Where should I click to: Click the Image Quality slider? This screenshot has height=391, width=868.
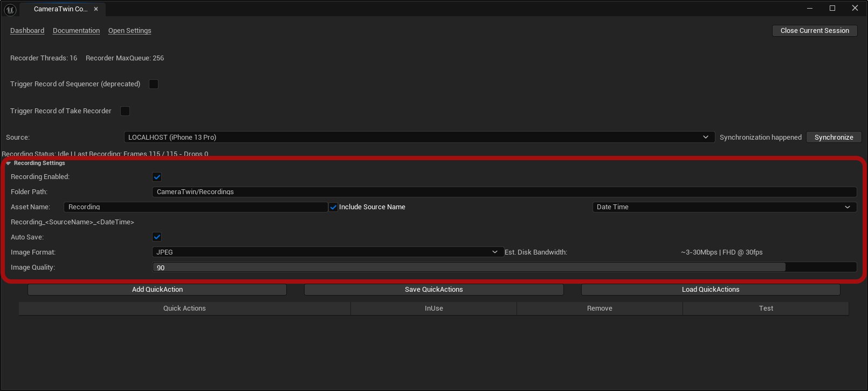(504, 267)
